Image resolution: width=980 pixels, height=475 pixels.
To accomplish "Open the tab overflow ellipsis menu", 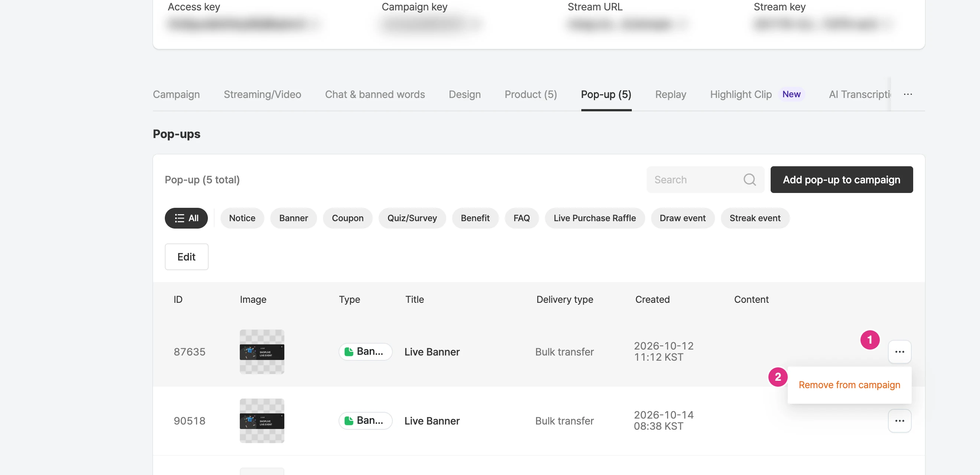I will (x=908, y=94).
